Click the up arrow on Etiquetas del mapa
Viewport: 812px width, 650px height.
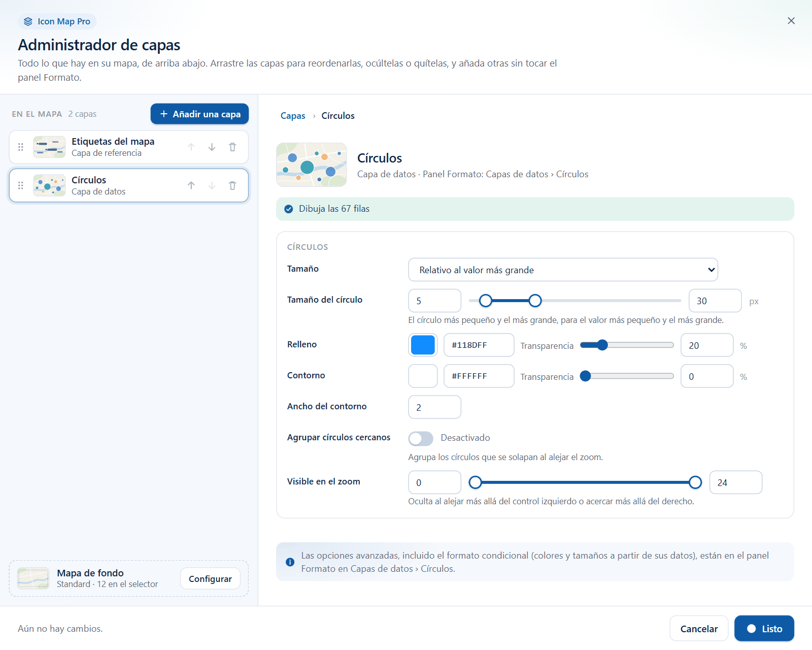tap(191, 147)
